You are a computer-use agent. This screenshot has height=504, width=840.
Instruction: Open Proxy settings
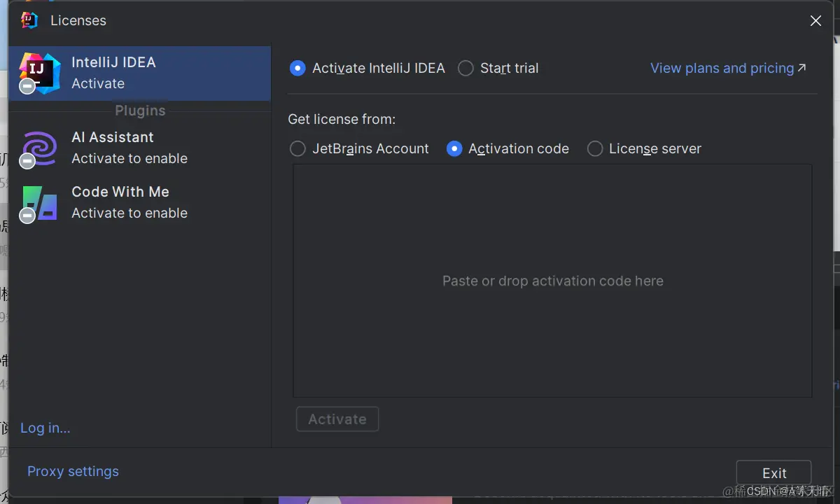(73, 471)
